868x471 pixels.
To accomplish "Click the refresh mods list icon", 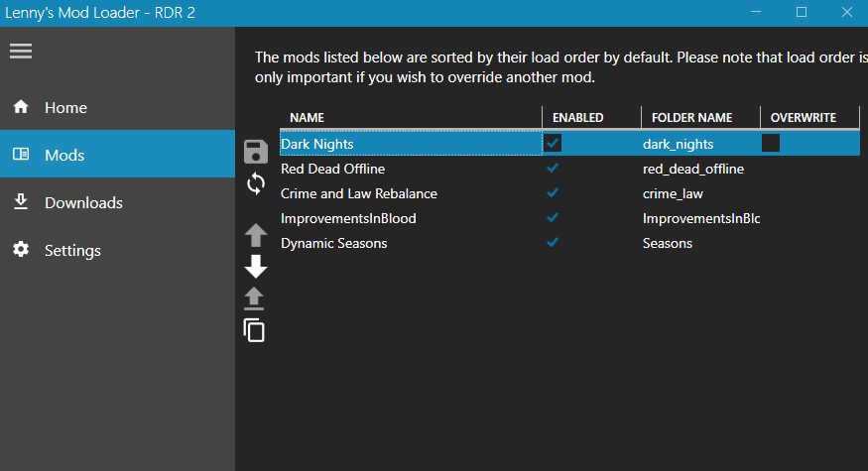I will click(256, 183).
